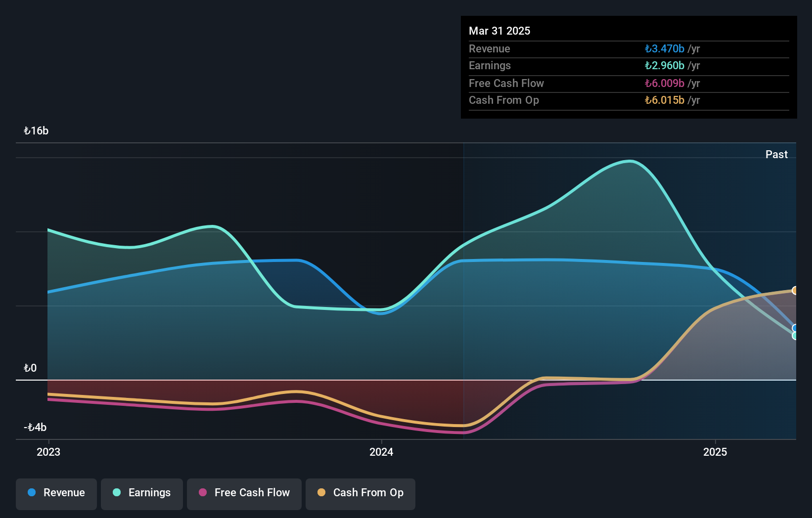Click the Mar 31 2025 tooltip date

click(499, 31)
